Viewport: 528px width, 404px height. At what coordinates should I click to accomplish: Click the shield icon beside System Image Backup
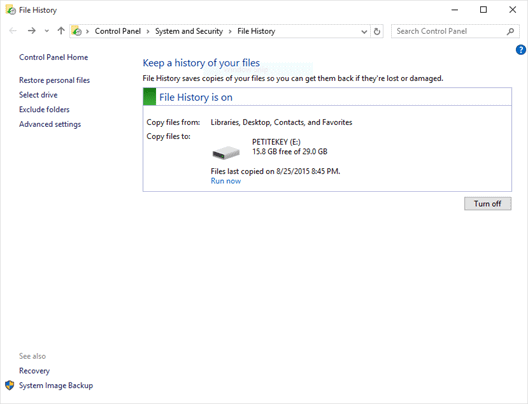pyautogui.click(x=10, y=385)
